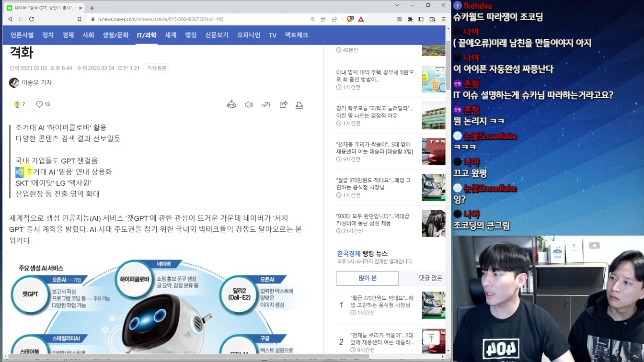This screenshot has width=644, height=362.
Task: Go to the 세계 section
Action: [171, 35]
